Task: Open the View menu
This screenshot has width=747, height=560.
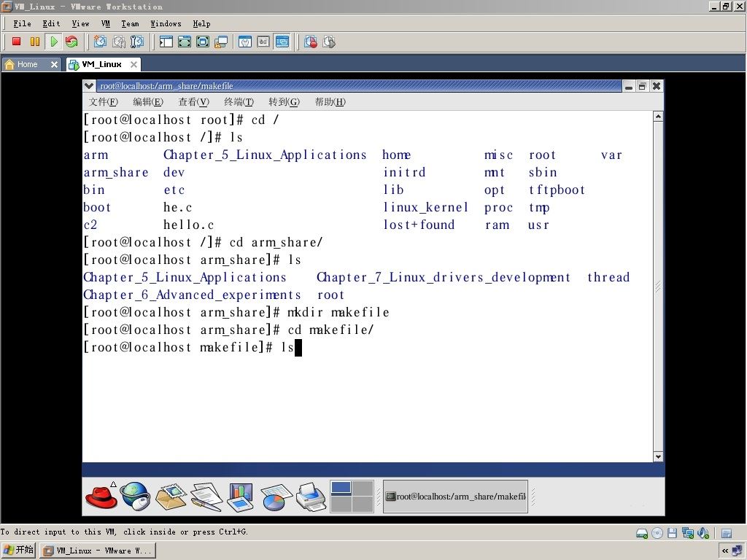Action: 80,24
